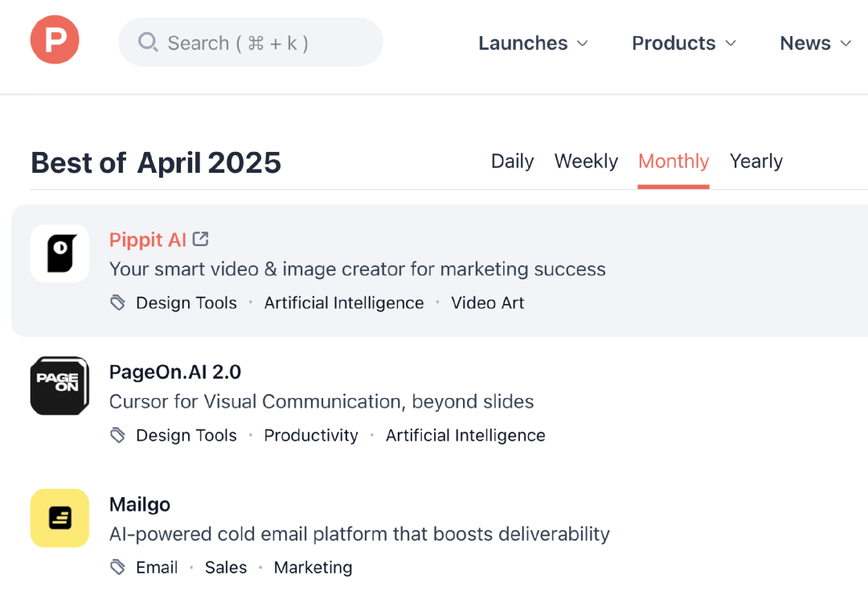
Task: Open the PageOn.AI 2.0 title
Action: point(175,372)
